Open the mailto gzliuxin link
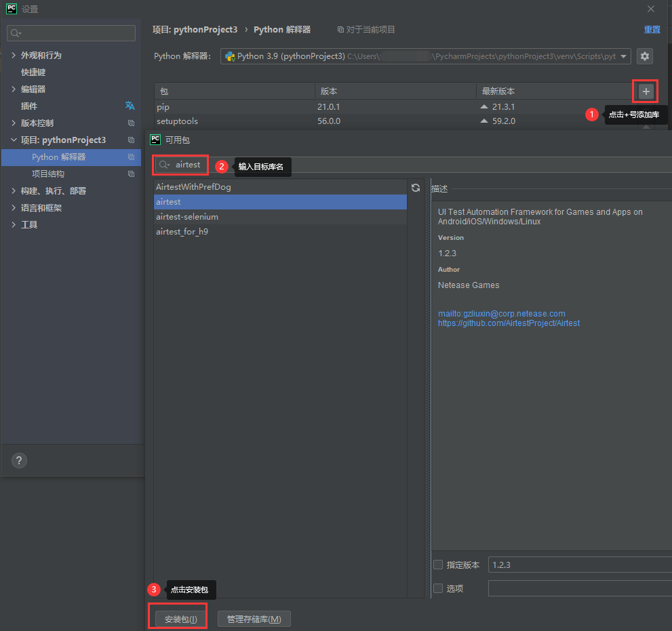Image resolution: width=672 pixels, height=631 pixels. point(501,314)
